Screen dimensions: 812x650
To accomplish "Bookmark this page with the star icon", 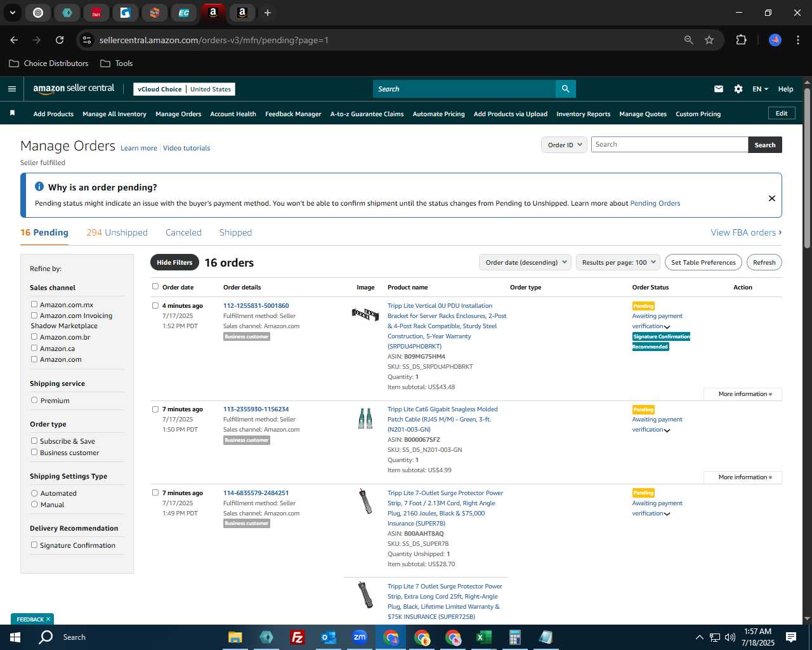I will (709, 40).
